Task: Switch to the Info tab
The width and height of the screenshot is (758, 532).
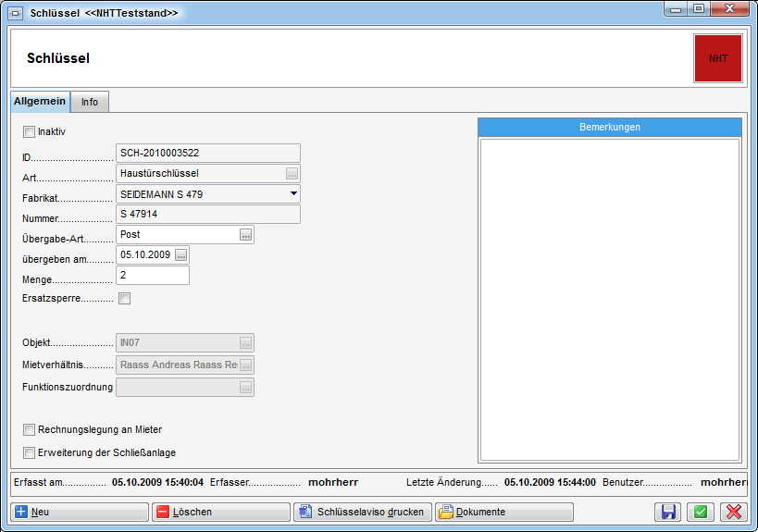Action: click(x=90, y=102)
